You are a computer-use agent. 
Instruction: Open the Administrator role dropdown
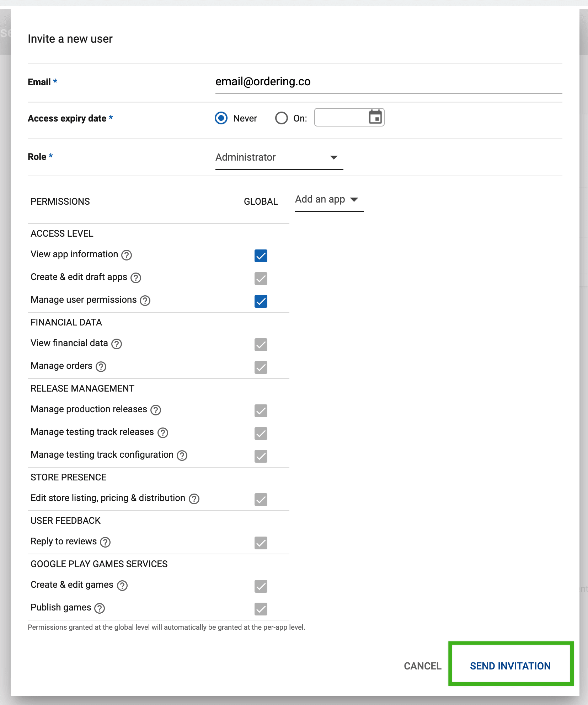pos(279,157)
